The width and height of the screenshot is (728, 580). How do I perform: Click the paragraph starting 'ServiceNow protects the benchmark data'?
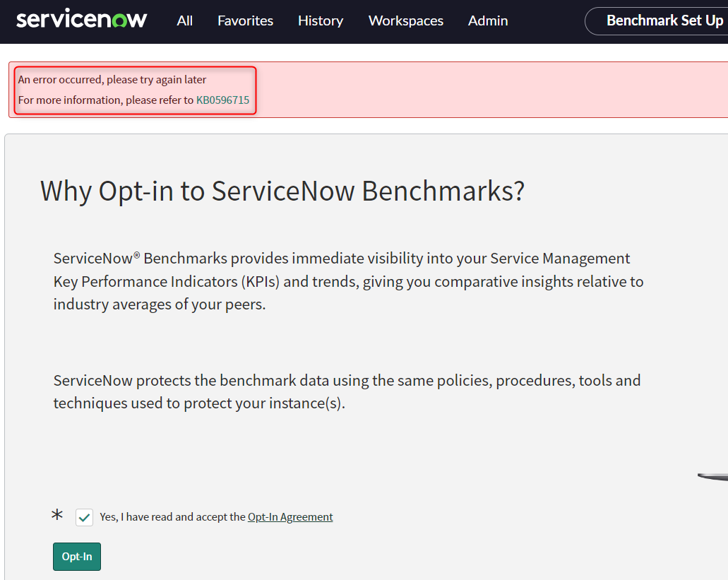347,392
